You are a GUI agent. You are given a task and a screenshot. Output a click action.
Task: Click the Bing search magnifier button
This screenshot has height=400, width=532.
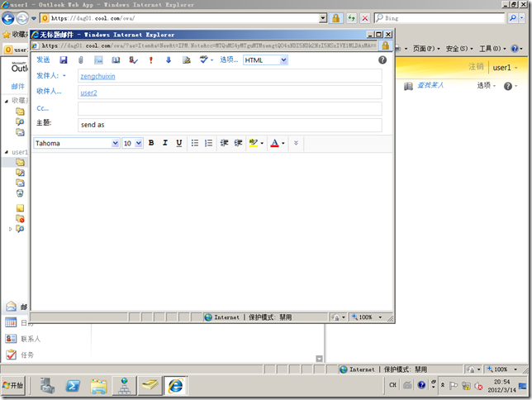(x=513, y=18)
